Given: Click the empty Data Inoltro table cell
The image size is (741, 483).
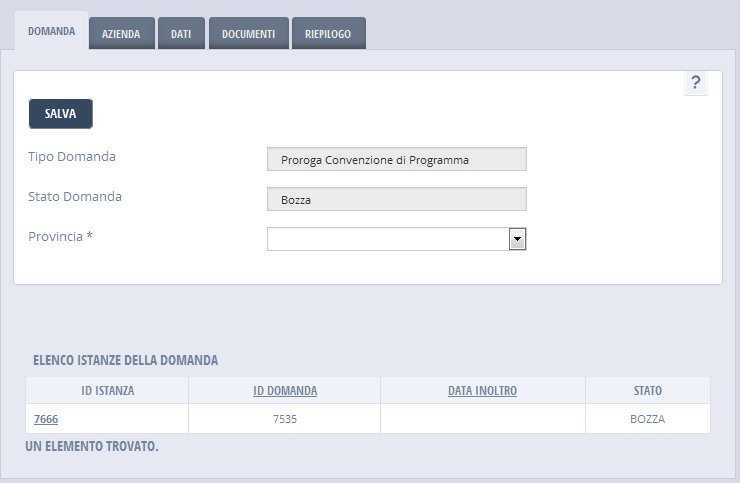Looking at the screenshot, I should (482, 419).
